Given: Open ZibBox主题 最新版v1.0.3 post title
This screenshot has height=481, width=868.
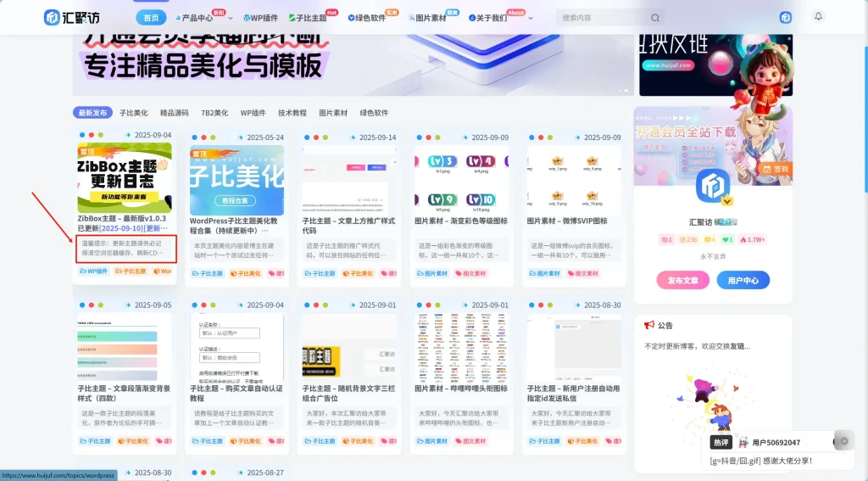Looking at the screenshot, I should (x=122, y=223).
